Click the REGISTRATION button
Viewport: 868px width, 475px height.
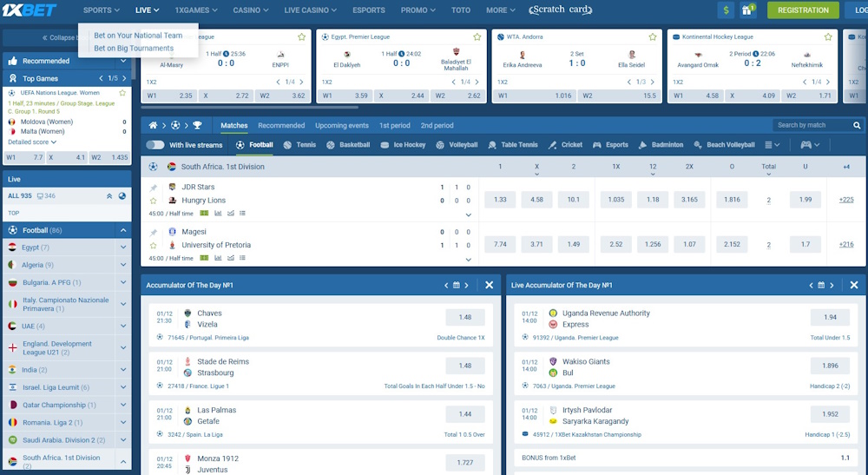803,10
